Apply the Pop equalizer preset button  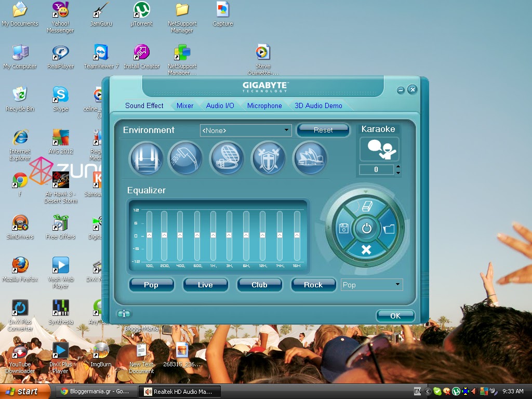tap(151, 285)
